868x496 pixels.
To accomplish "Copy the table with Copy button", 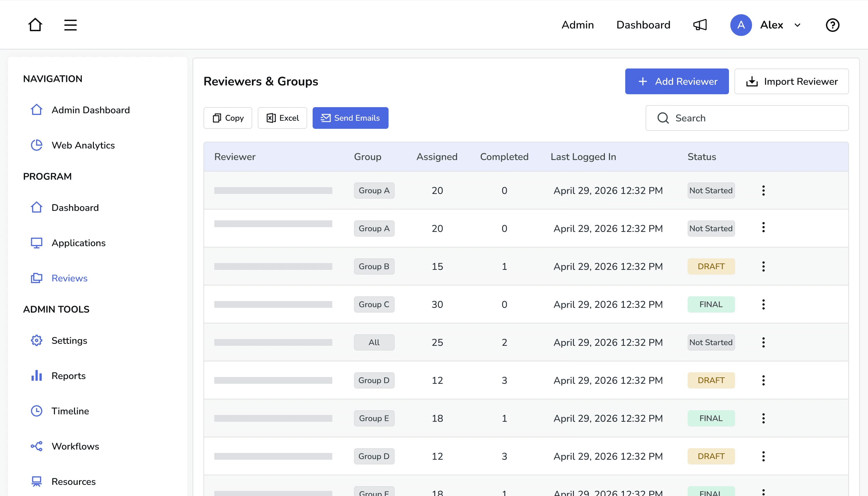I will click(x=228, y=118).
